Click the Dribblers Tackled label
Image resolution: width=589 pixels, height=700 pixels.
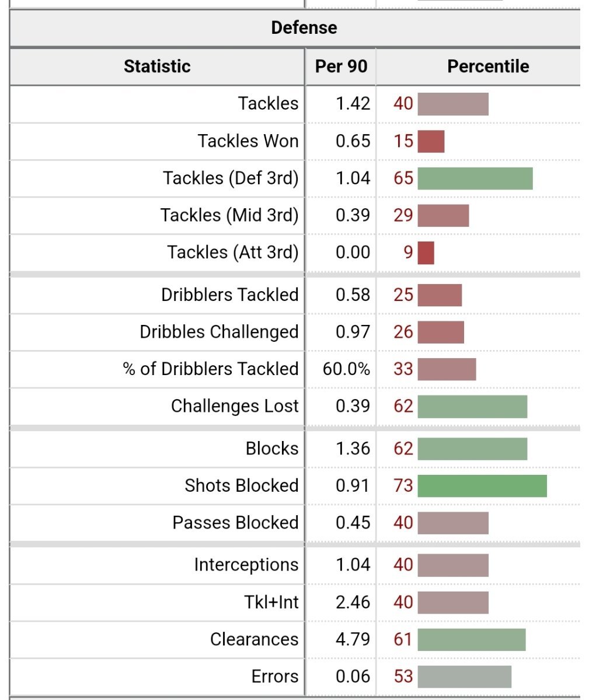pos(230,295)
